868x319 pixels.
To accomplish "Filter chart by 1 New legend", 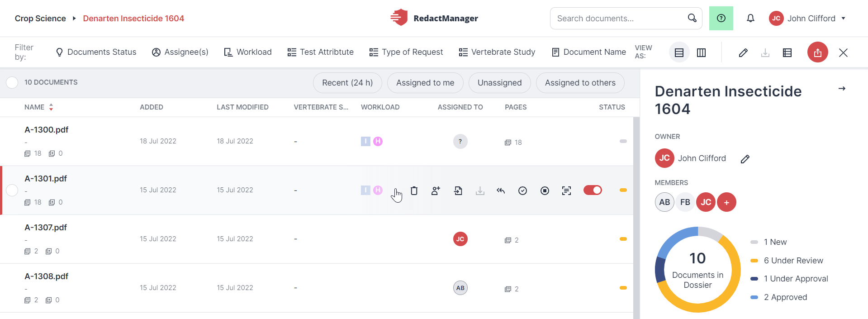I will click(x=768, y=242).
